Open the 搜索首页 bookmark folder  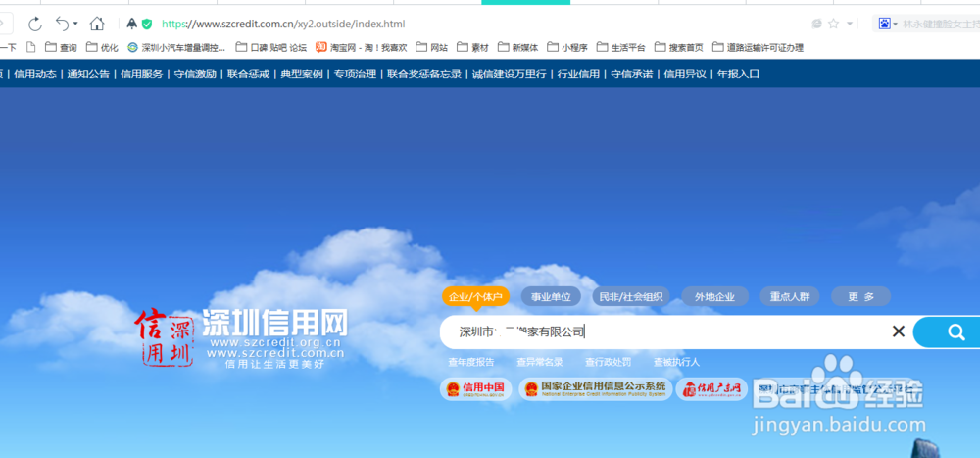pos(679,47)
